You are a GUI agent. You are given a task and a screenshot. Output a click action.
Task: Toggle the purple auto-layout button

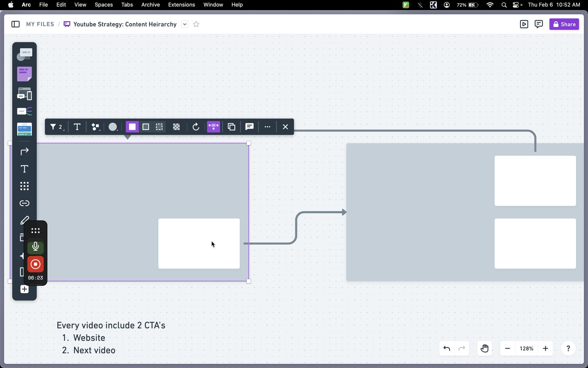click(x=214, y=127)
